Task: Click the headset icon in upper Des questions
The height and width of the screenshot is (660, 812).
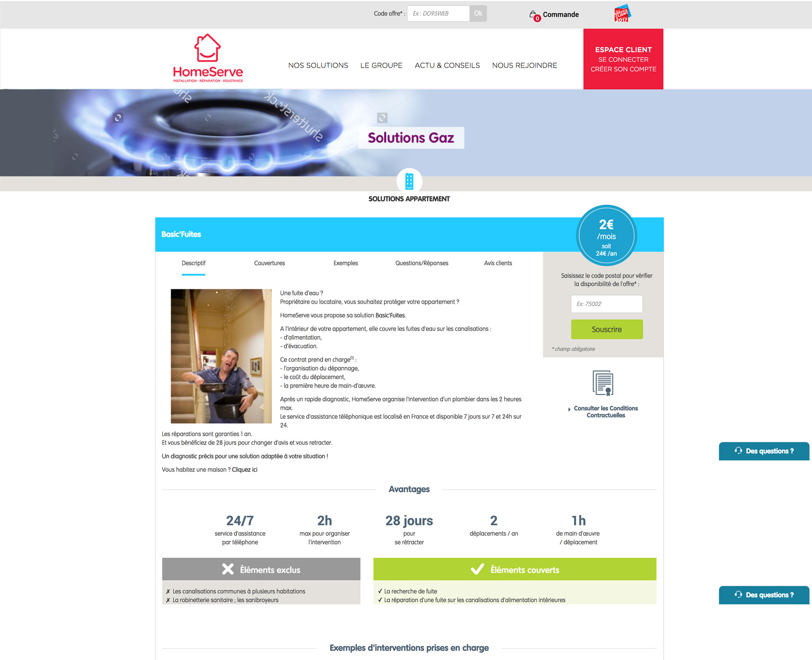Action: point(738,451)
